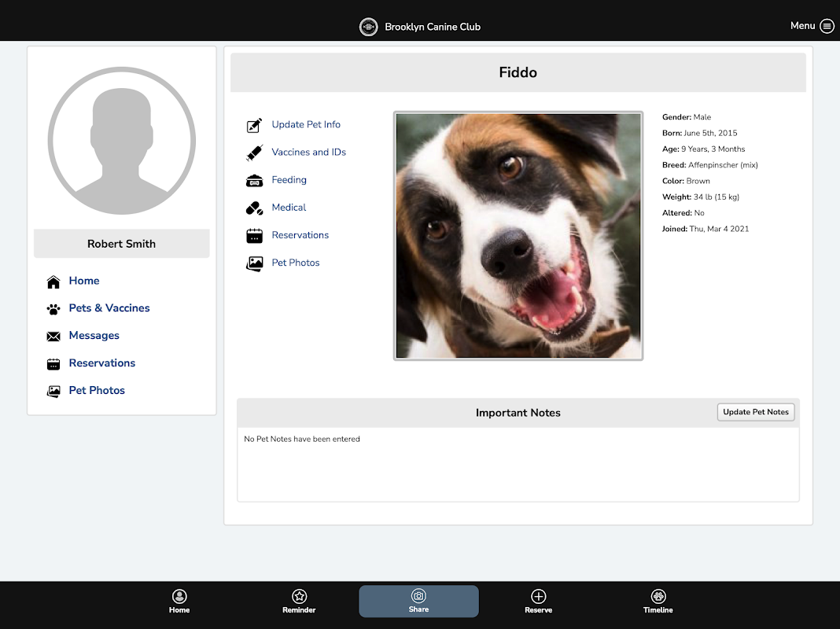Click the 'Gender: Male' text
Viewport: 840px width, 629px height.
[x=687, y=116]
